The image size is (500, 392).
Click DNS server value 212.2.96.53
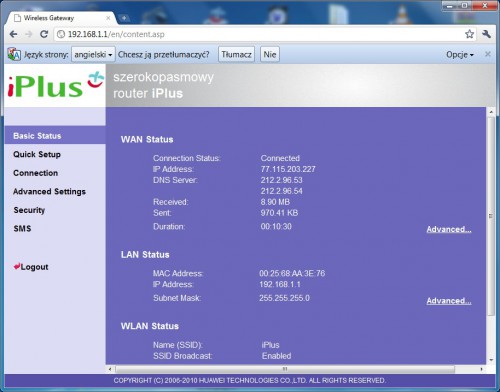pyautogui.click(x=281, y=180)
